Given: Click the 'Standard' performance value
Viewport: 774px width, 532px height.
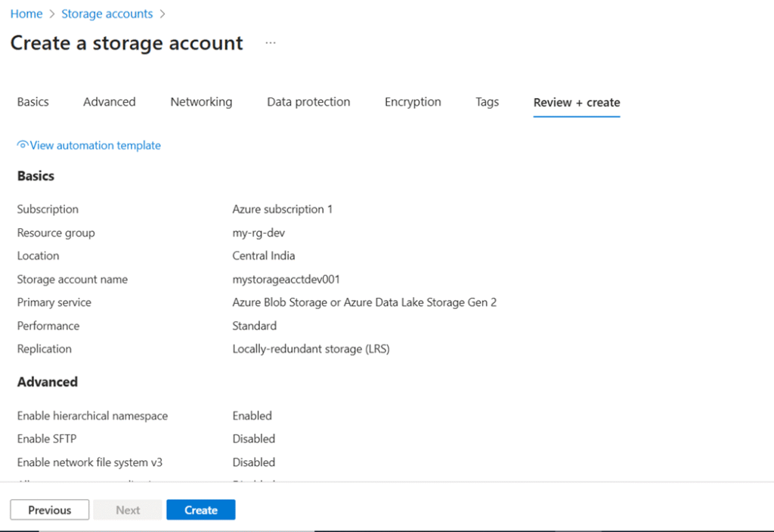Looking at the screenshot, I should [x=254, y=326].
